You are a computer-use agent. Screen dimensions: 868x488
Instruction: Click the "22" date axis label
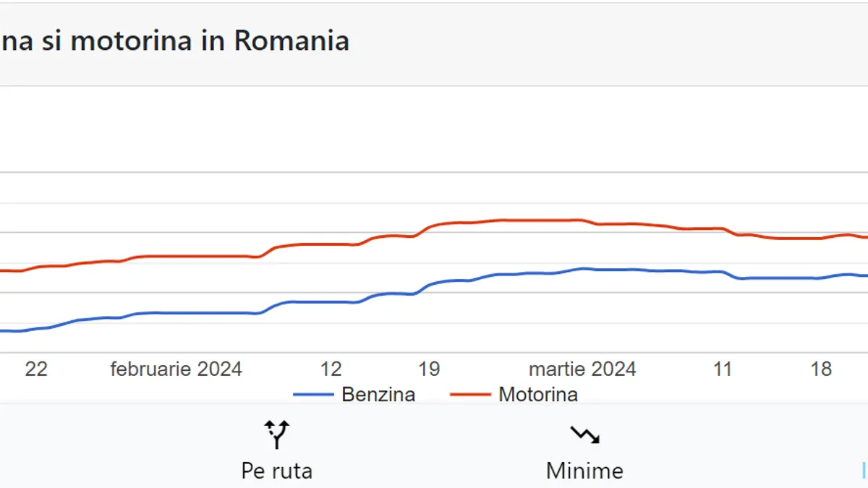[36, 369]
